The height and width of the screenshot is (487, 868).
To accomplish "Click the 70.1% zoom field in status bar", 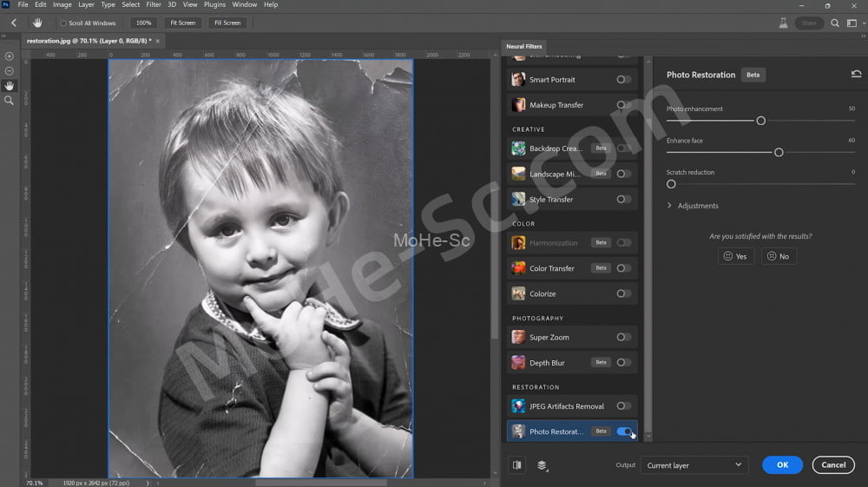I will coord(35,484).
